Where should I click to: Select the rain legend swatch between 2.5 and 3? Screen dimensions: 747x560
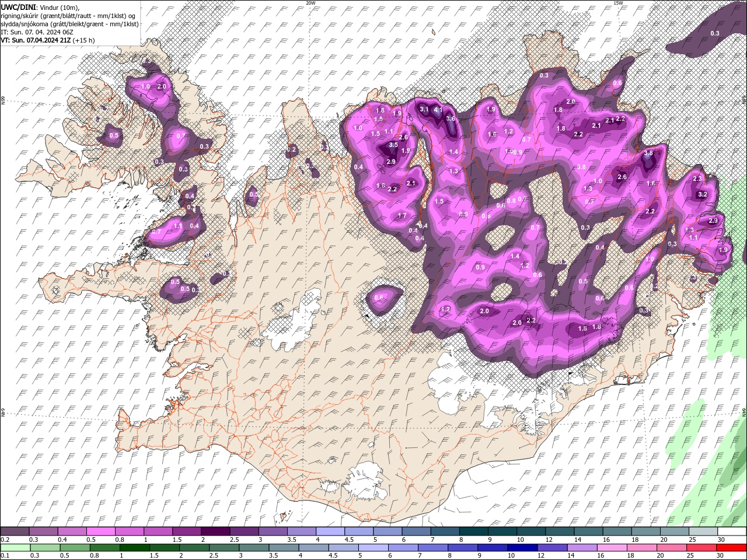point(224,547)
